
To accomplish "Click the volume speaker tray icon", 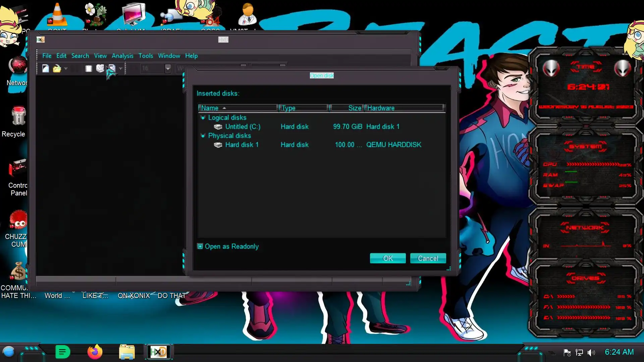I will click(x=591, y=352).
